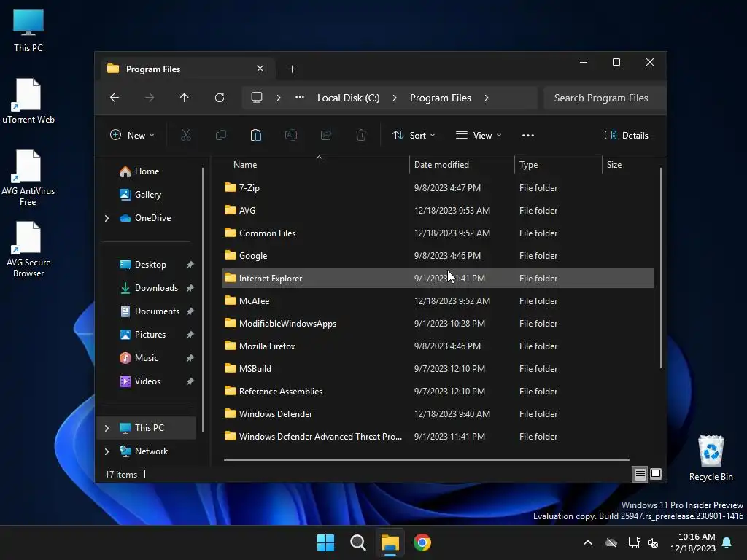Image resolution: width=747 pixels, height=560 pixels.
Task: Open the Sort dropdown
Action: [x=414, y=135]
